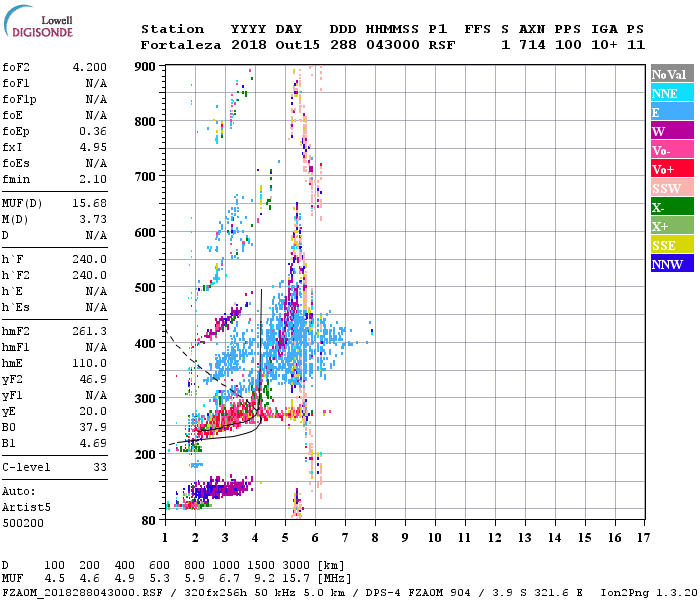Click the time value 043000
The width and height of the screenshot is (700, 600).
pyautogui.click(x=392, y=45)
